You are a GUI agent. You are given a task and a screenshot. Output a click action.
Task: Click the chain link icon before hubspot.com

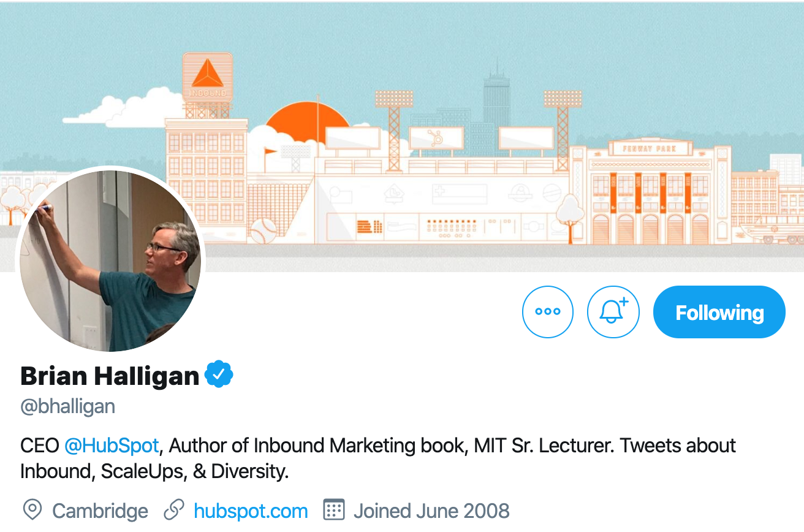click(x=173, y=510)
